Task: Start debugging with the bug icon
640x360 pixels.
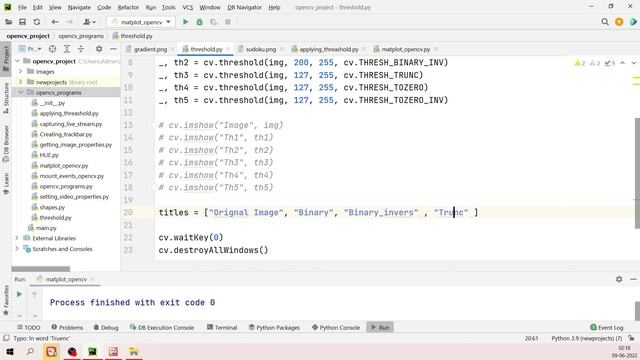Action: 200,22
